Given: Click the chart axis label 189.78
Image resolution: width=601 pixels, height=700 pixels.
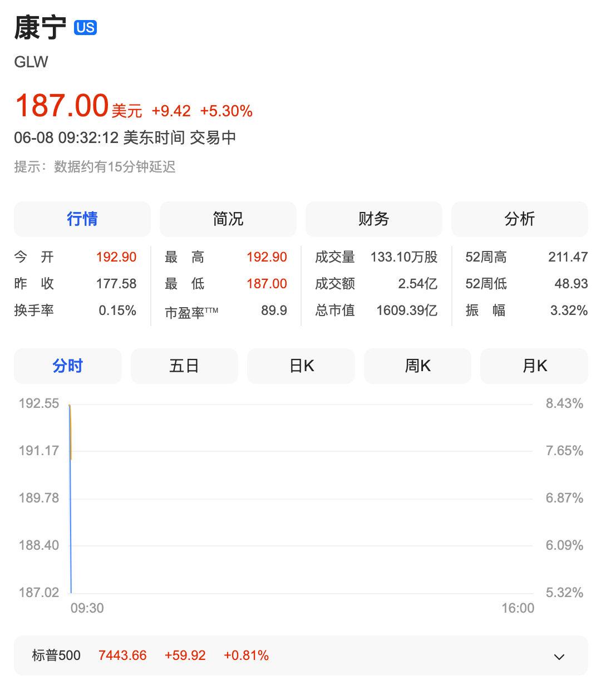Looking at the screenshot, I should (x=39, y=498).
